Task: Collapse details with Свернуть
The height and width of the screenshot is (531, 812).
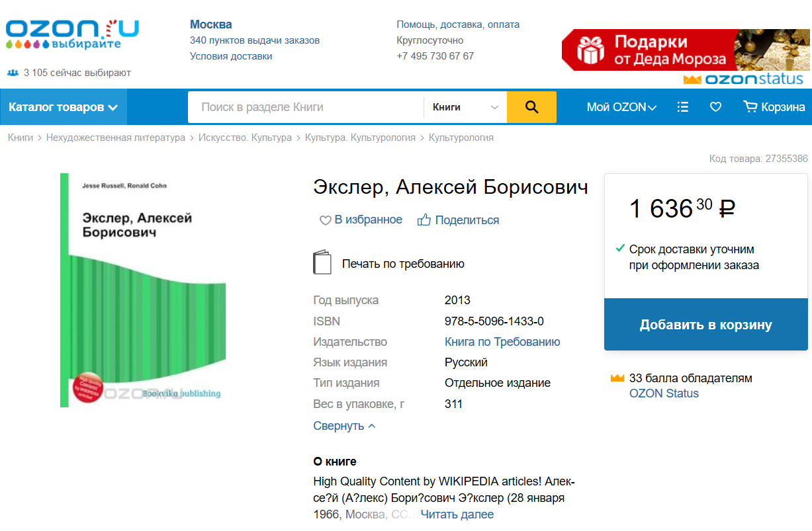Action: [x=344, y=426]
